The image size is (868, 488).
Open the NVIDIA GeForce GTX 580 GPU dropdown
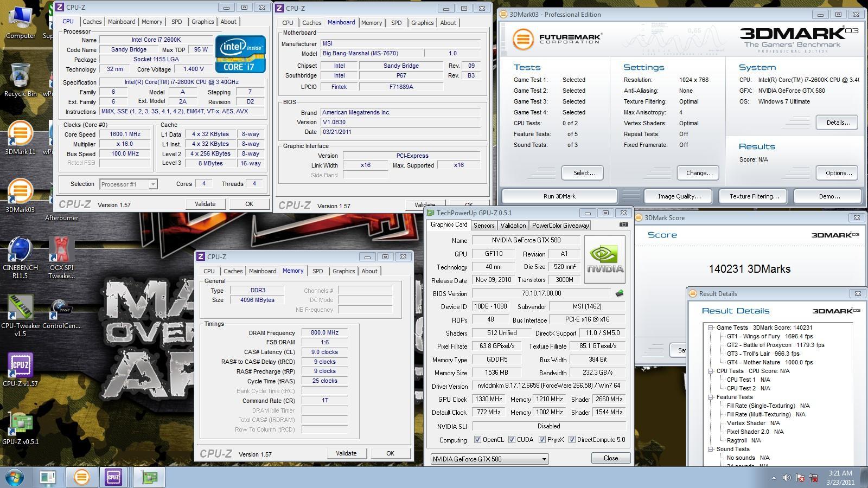click(489, 459)
